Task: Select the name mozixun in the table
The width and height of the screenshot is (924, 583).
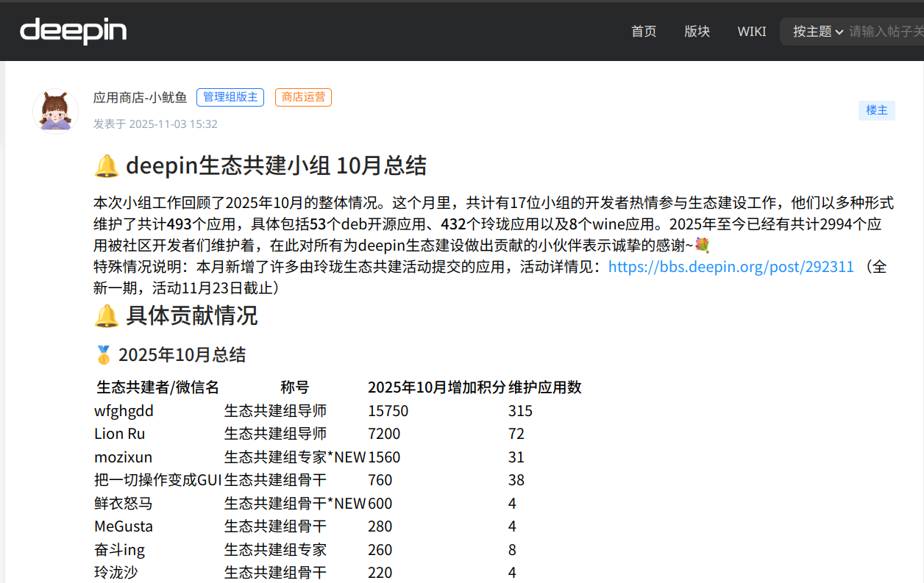Action: pyautogui.click(x=123, y=457)
